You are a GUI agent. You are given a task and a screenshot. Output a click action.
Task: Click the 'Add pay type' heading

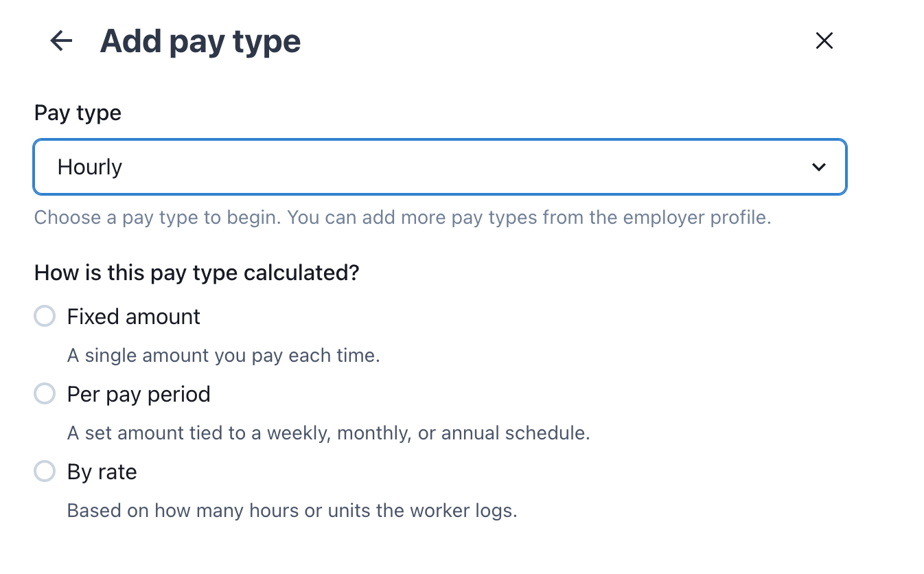(x=200, y=41)
